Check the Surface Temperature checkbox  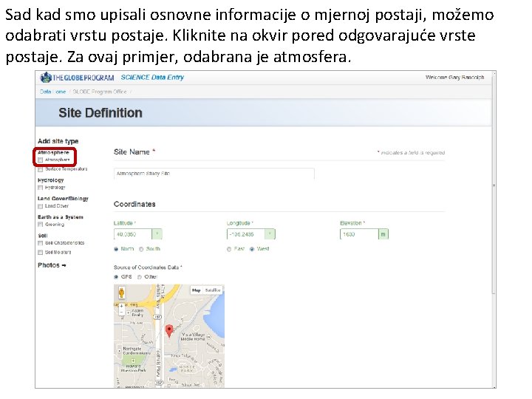pyautogui.click(x=41, y=169)
